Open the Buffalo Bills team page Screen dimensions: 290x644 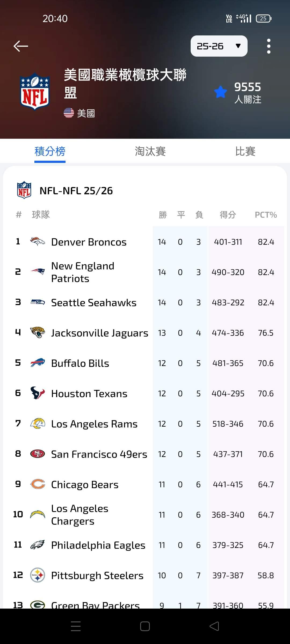point(80,363)
